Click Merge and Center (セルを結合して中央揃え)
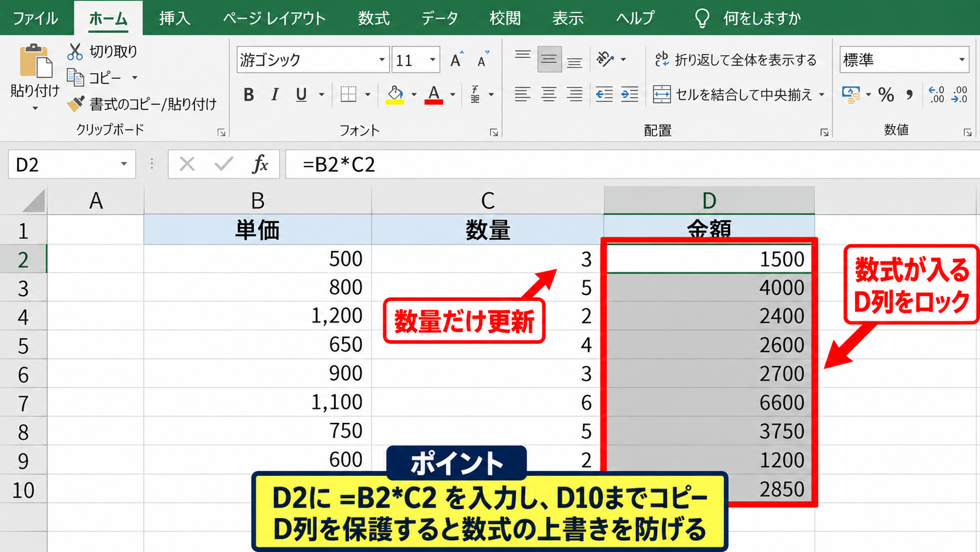980x552 pixels. [733, 94]
